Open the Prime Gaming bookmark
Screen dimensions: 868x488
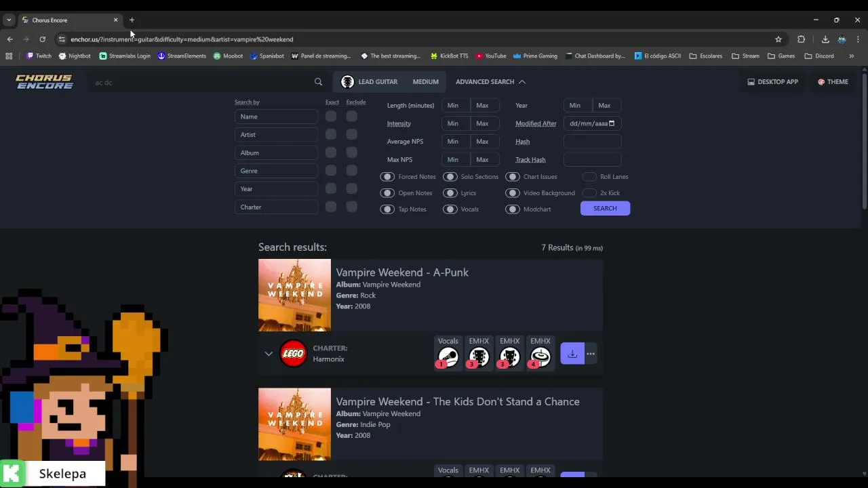coord(535,56)
